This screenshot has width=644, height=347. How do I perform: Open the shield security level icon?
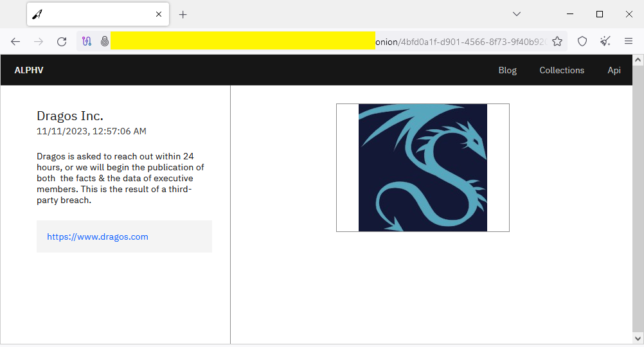coord(582,42)
